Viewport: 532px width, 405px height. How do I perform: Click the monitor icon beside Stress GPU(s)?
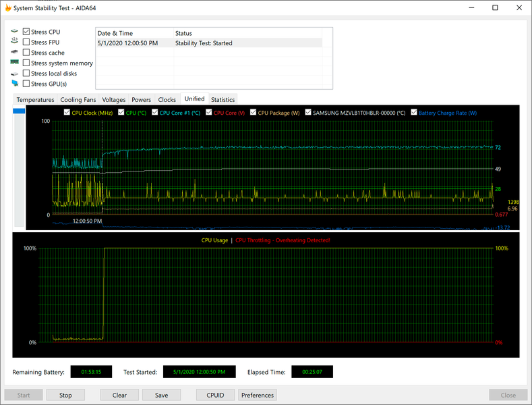tap(15, 83)
